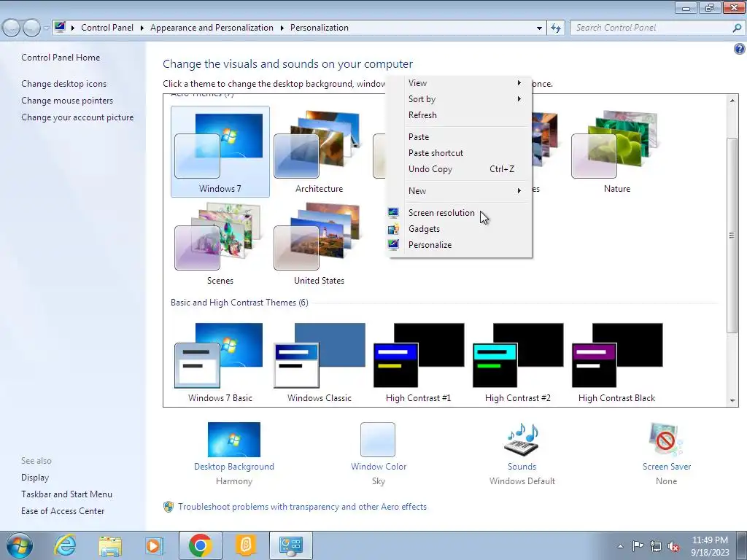The height and width of the screenshot is (560, 747).
Task: Open the Screen Saver settings icon
Action: (x=666, y=440)
